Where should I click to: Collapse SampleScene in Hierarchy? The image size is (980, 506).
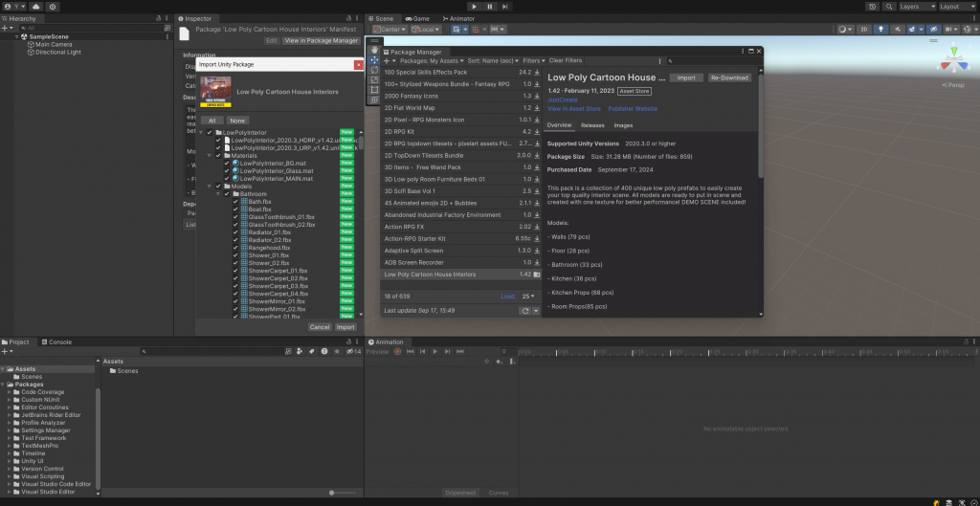coord(17,37)
